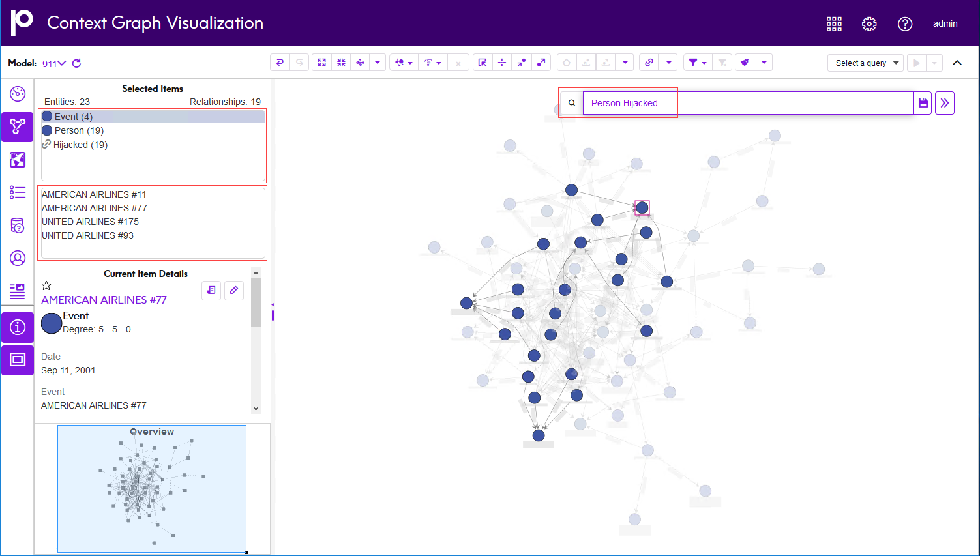Open the dropdown next to broom icon
Viewport: 980px width, 556px height.
[764, 63]
